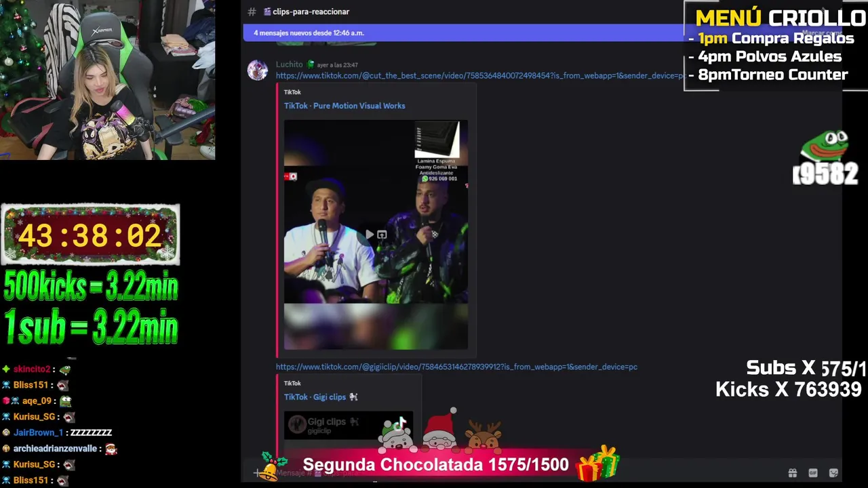
Task: Open the sticker picker icon
Action: (833, 473)
